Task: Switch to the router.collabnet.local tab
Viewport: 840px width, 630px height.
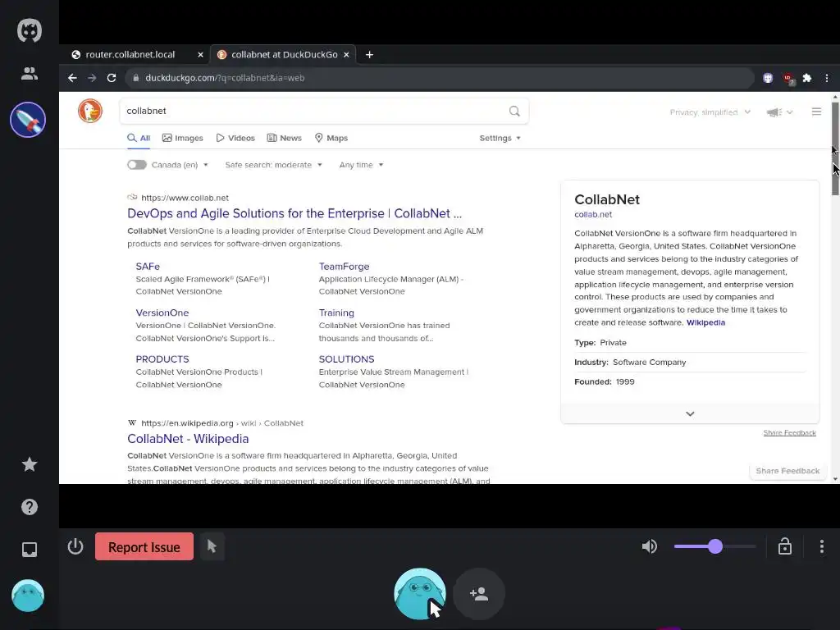Action: [x=130, y=55]
